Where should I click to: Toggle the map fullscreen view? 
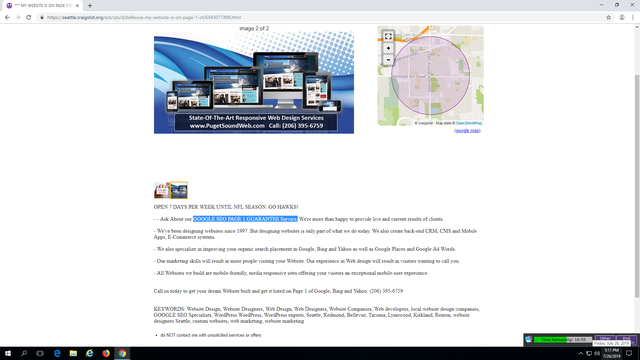(x=388, y=36)
